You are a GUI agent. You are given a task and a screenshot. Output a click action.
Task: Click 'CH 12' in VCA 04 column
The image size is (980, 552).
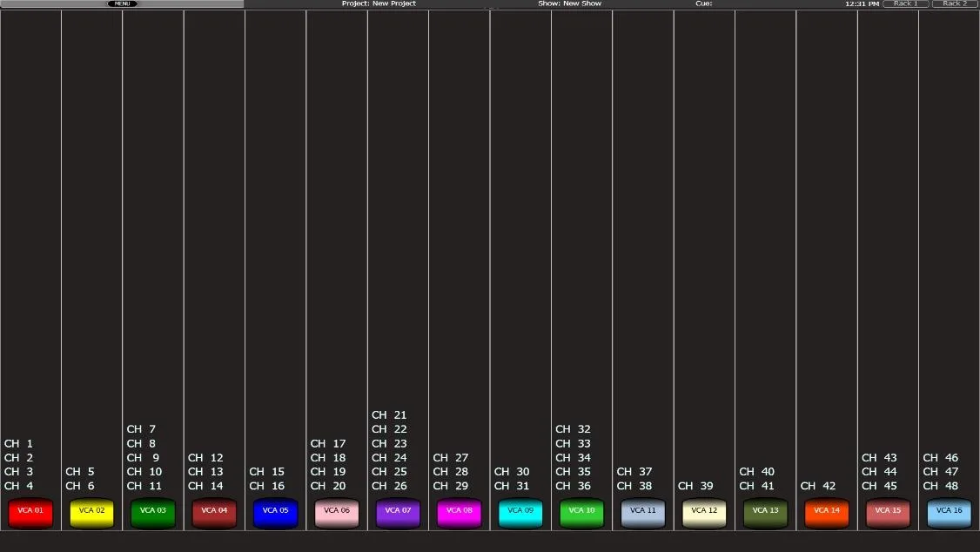tap(205, 458)
